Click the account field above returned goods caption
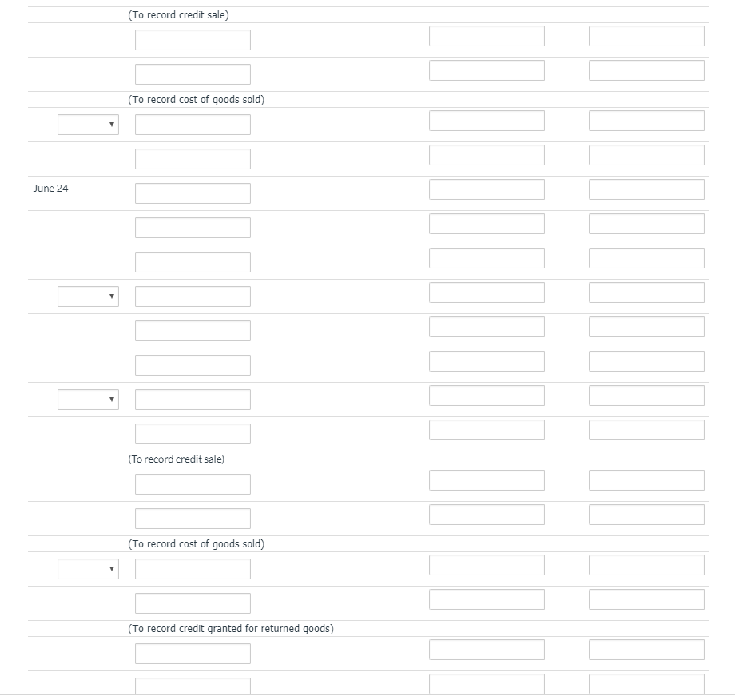The height and width of the screenshot is (700, 735). tap(193, 603)
